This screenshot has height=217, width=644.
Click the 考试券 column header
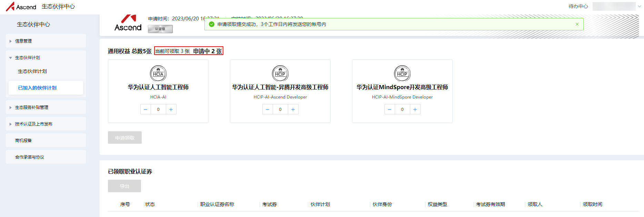270,204
